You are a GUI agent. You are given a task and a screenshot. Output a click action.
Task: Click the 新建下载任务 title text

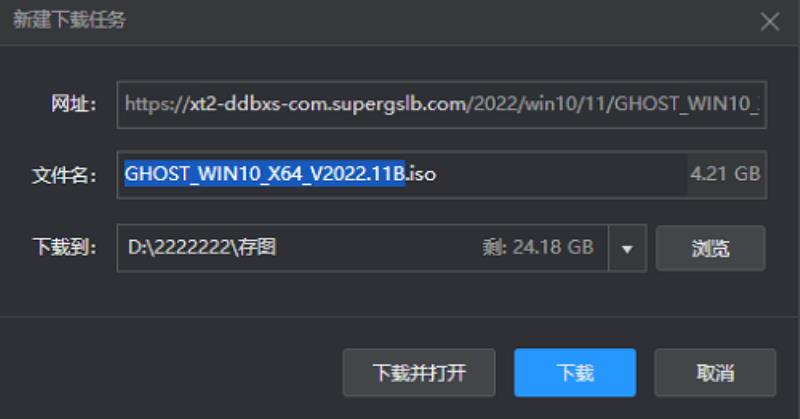[69, 20]
